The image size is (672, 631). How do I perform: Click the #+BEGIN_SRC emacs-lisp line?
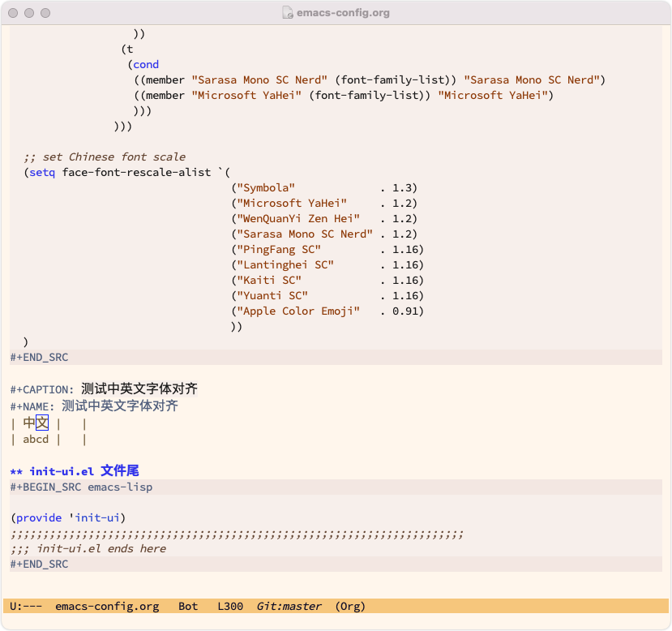click(336, 487)
